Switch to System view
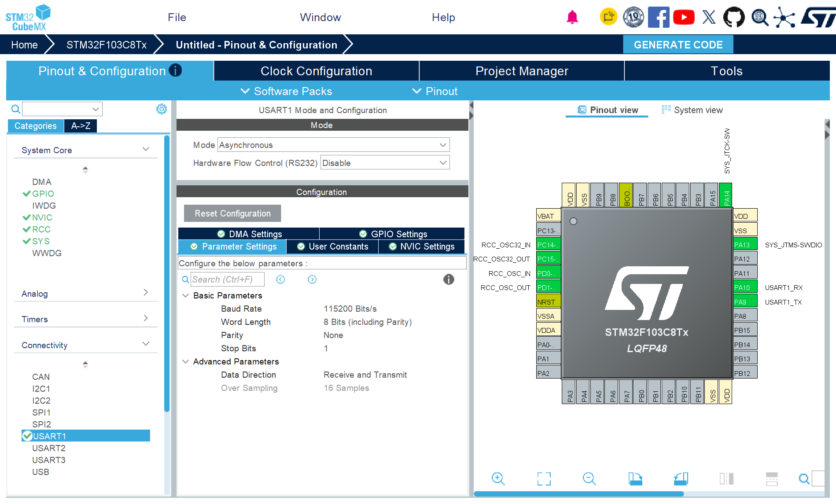 [692, 110]
